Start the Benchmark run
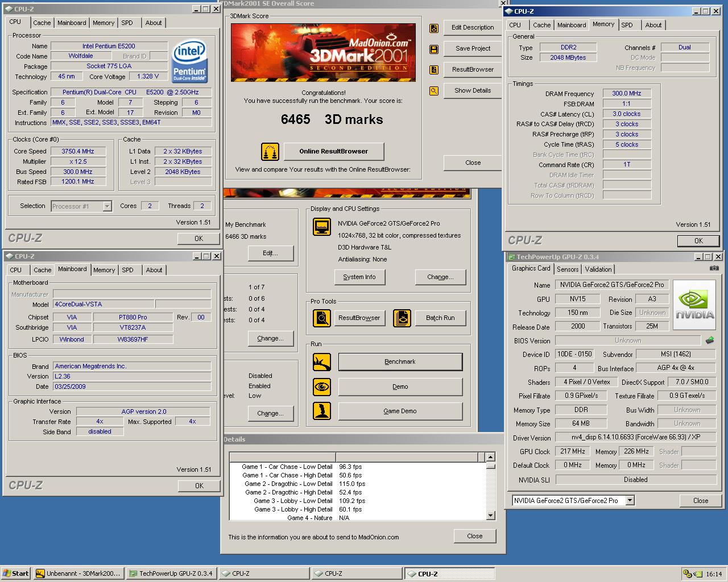 point(400,361)
